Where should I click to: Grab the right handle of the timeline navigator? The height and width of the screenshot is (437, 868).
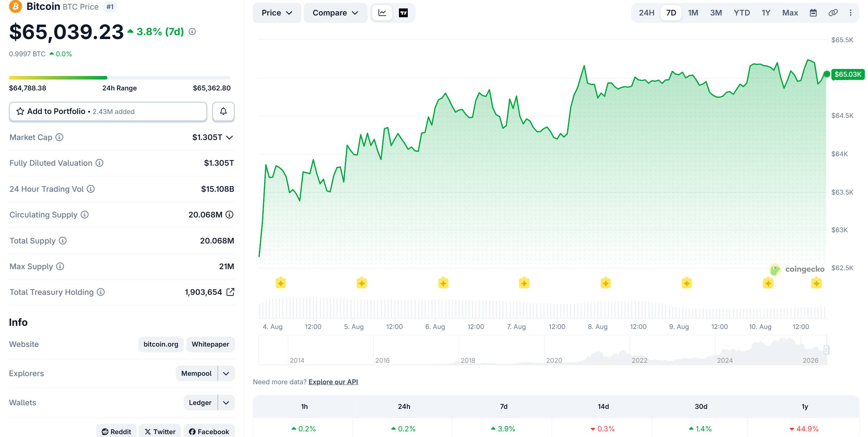tap(826, 350)
